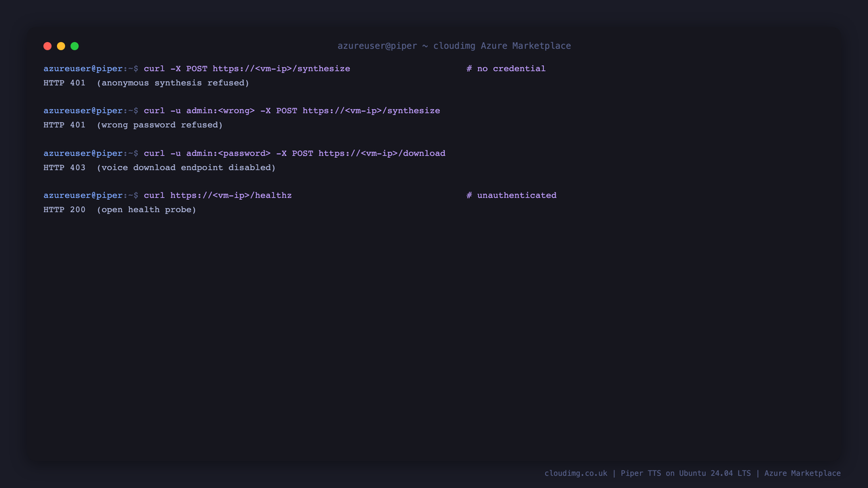Click the footer 'cloudimg.co.uk | Piper TTS on Ubuntu 24.04 LTS' text
This screenshot has width=868, height=488.
648,473
